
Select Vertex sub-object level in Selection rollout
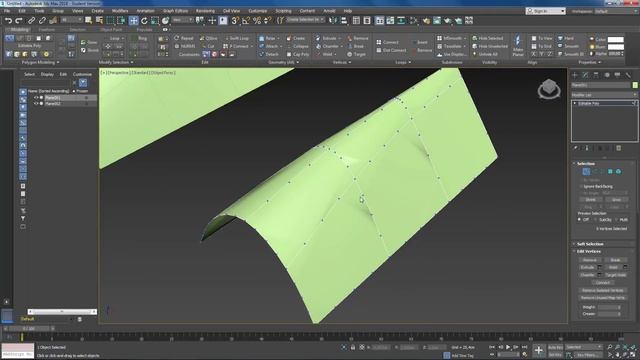[x=586, y=172]
